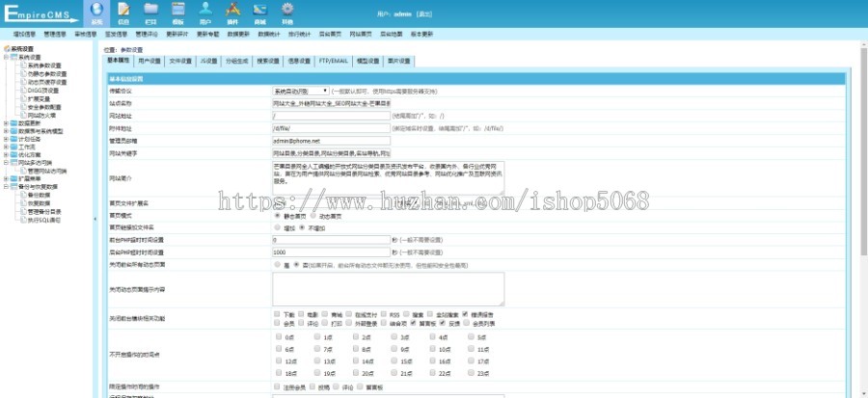Image resolution: width=868 pixels, height=398 pixels.
Task: Uncheck the 留言板 module checkbox
Action: coord(413,323)
